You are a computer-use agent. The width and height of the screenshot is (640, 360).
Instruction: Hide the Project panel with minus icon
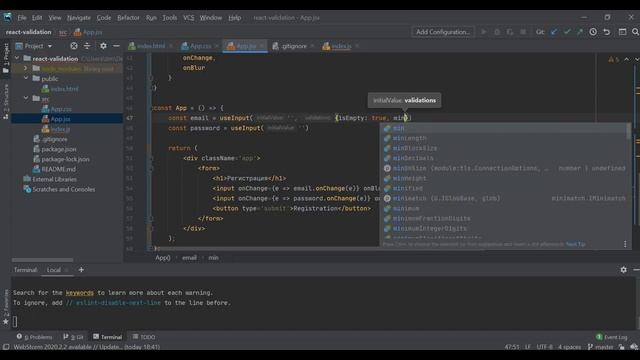pyautogui.click(x=116, y=46)
